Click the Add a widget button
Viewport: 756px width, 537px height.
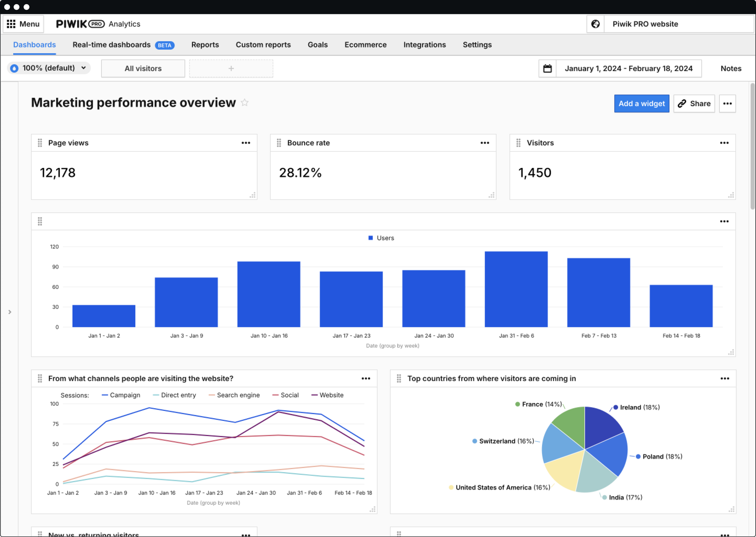pyautogui.click(x=642, y=103)
